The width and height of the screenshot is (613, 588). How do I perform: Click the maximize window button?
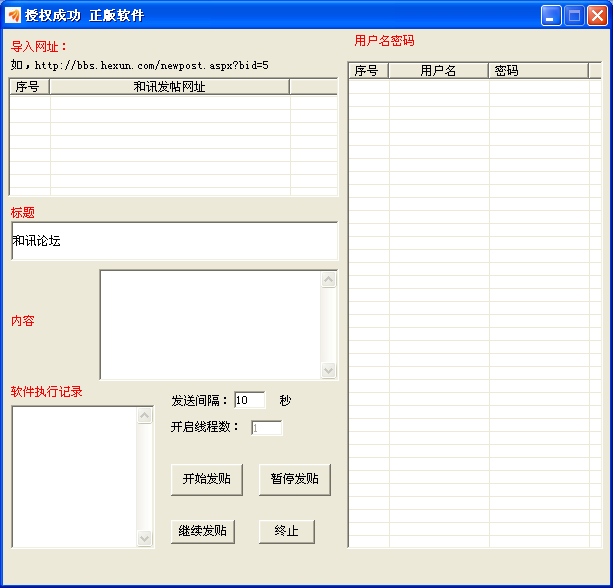point(574,16)
